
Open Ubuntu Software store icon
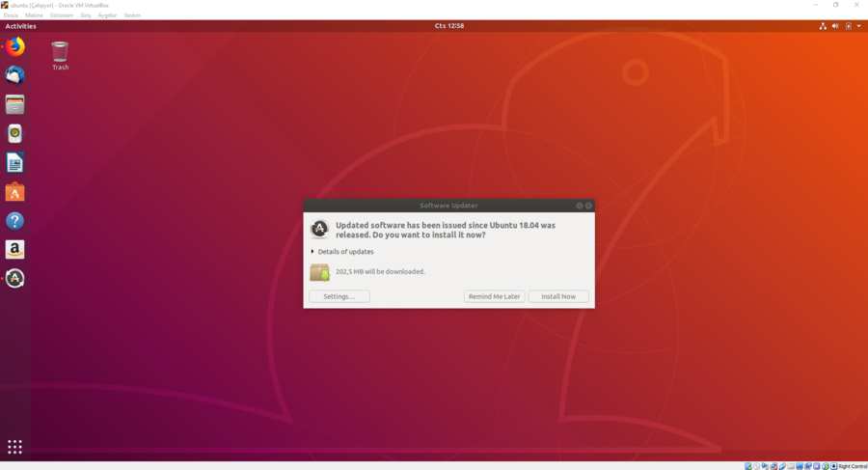tap(14, 192)
